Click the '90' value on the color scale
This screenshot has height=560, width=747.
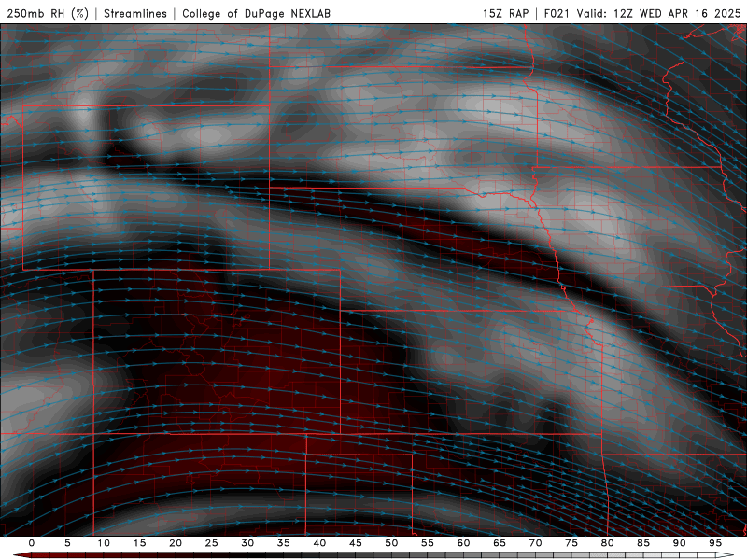point(679,543)
